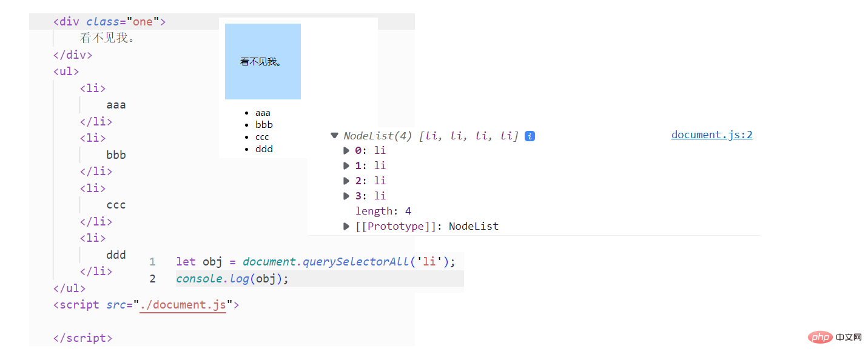Screen dimensions: 868x357
Task: Expand the console entry 2: li
Action: coord(346,181)
